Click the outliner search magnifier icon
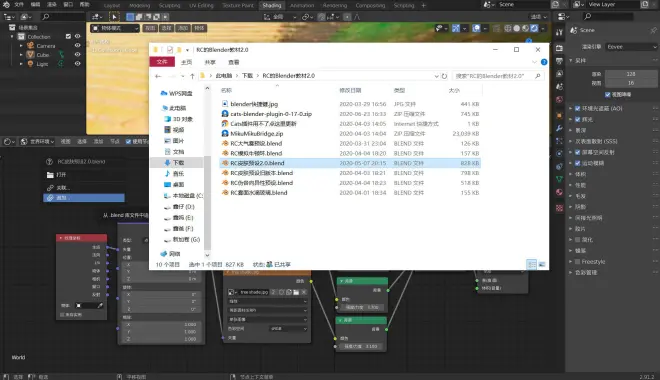 45,17
